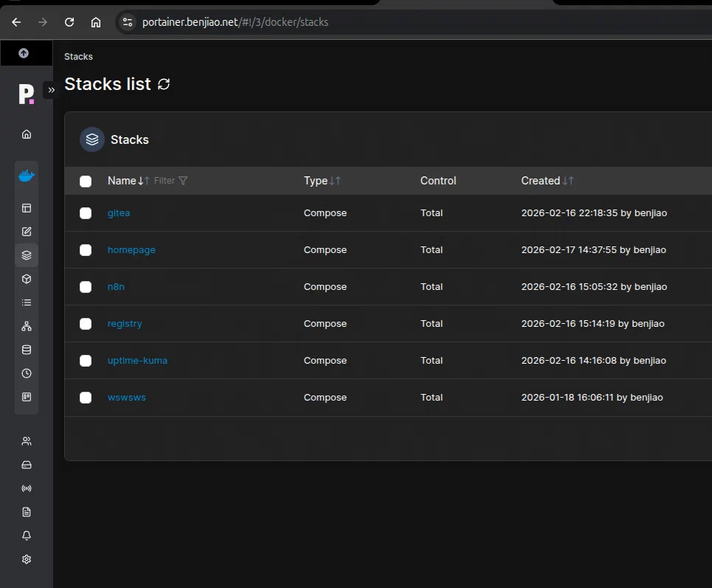Click the Stacks breadcrumb
Viewport: 712px width, 588px height.
click(x=78, y=57)
